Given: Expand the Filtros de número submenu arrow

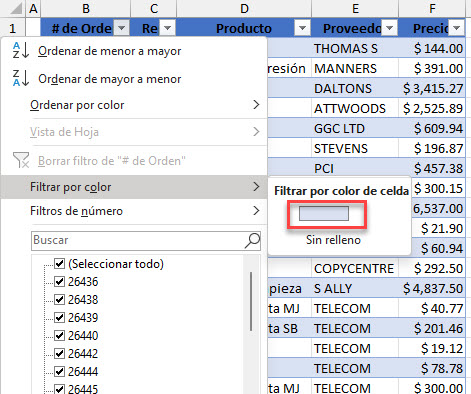Looking at the screenshot, I should click(256, 211).
